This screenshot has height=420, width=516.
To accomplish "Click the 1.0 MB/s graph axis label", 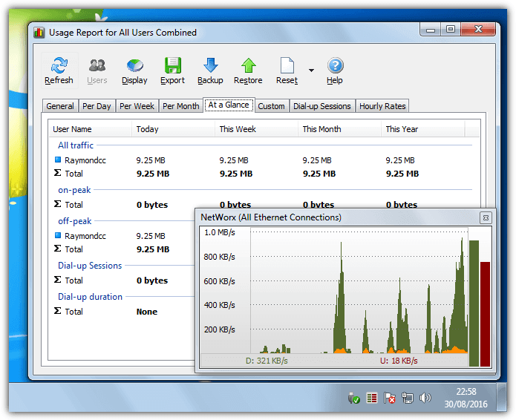I will (220, 232).
